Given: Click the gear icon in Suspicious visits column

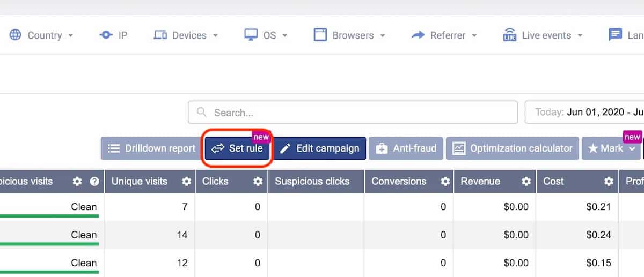Looking at the screenshot, I should pos(77,182).
